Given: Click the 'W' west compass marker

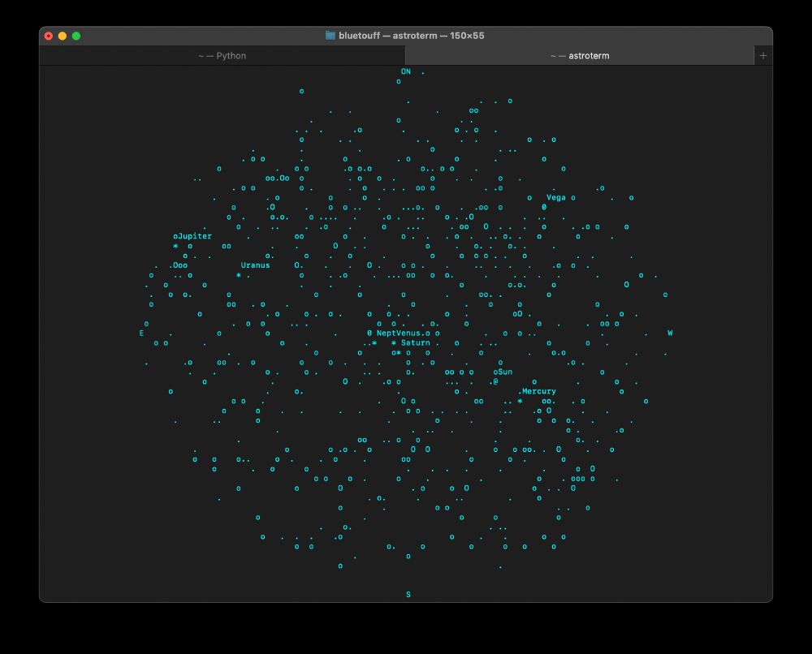Looking at the screenshot, I should tap(670, 333).
